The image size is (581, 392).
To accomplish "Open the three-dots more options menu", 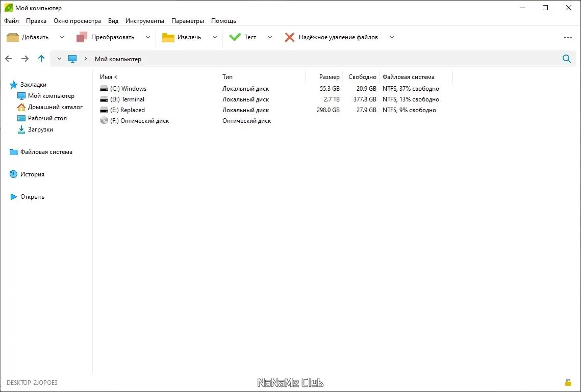I will [x=568, y=37].
